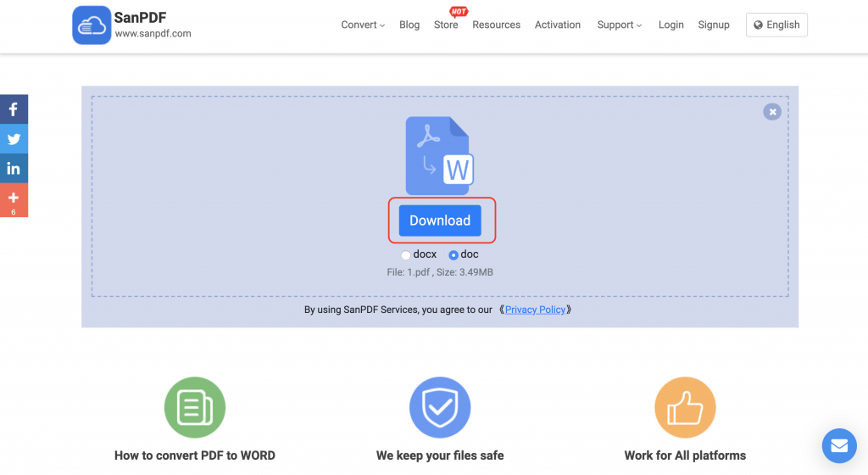Screen dimensions: 868x475
Task: Click the blue shield safety icon
Action: 440,407
